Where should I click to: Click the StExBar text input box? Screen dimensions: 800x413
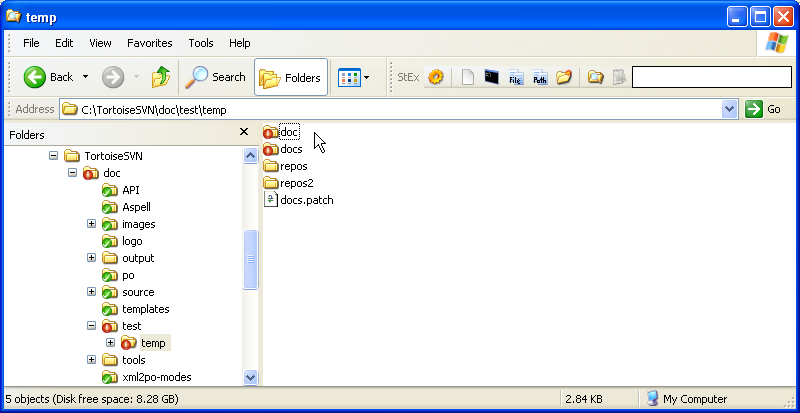(x=712, y=77)
